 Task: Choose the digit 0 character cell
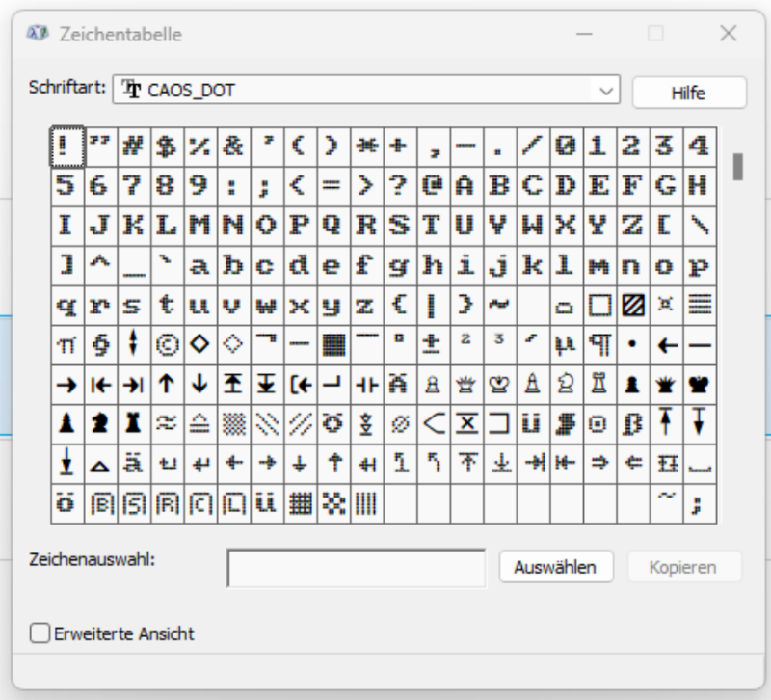click(566, 147)
